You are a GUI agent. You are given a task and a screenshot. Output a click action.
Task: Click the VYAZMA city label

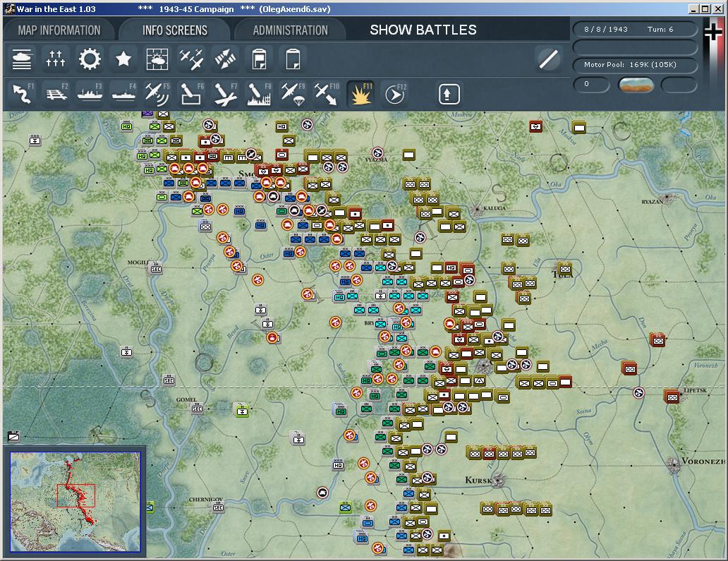click(x=376, y=159)
